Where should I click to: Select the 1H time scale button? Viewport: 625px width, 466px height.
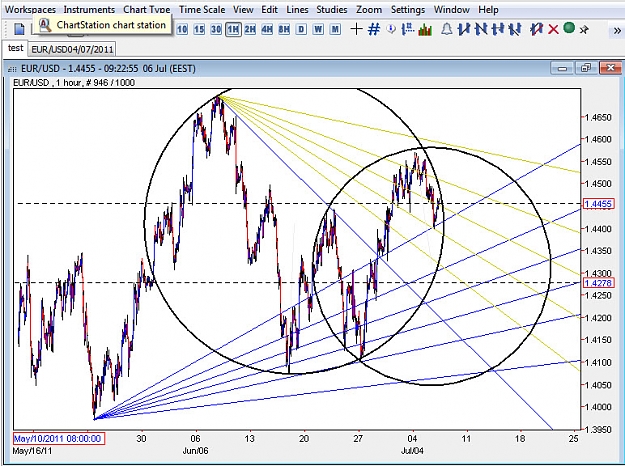click(x=233, y=29)
